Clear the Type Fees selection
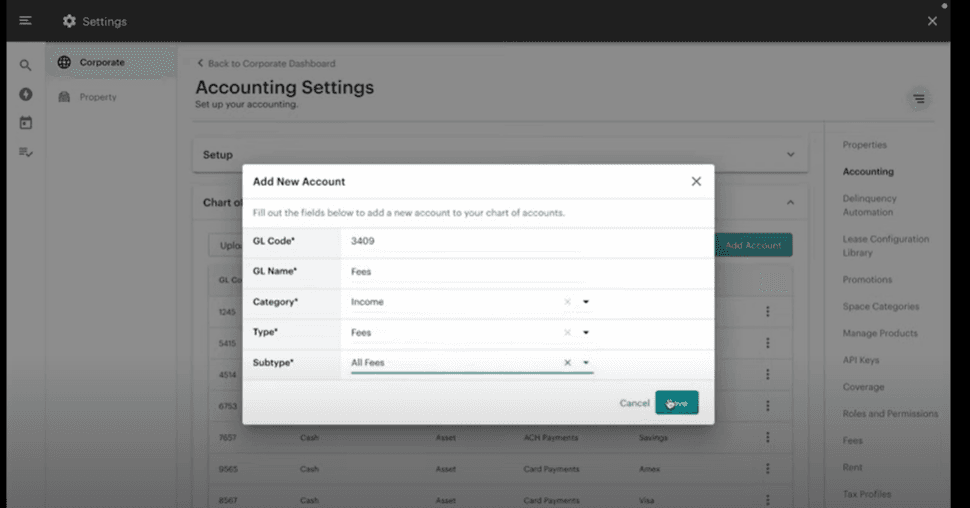Viewport: 970px width, 508px height. pyautogui.click(x=567, y=332)
